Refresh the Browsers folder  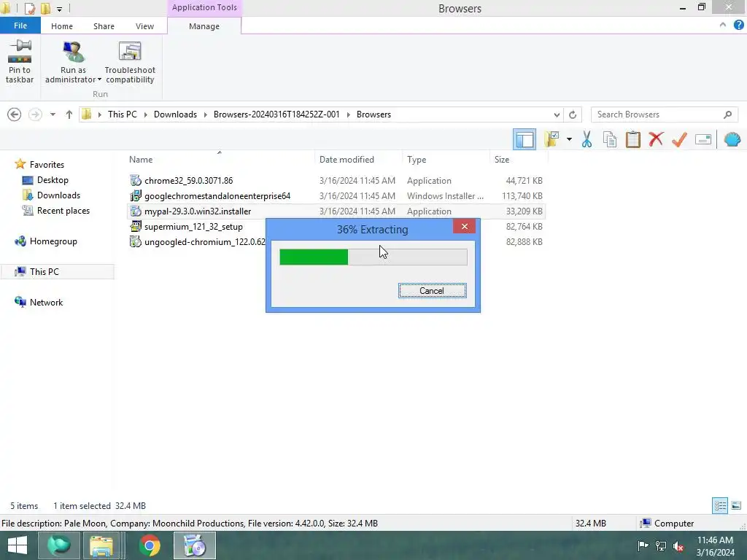573,114
